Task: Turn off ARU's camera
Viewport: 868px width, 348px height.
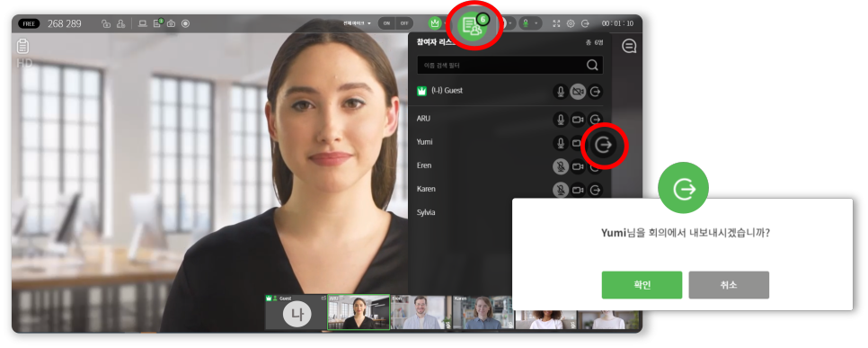Action: [x=578, y=119]
